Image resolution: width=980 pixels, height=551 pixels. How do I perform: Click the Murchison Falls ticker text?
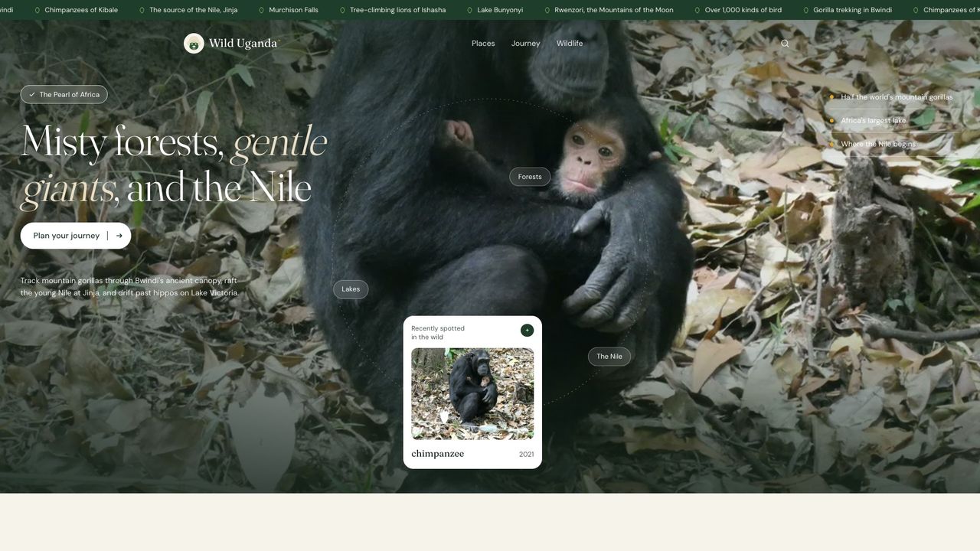[x=293, y=10]
